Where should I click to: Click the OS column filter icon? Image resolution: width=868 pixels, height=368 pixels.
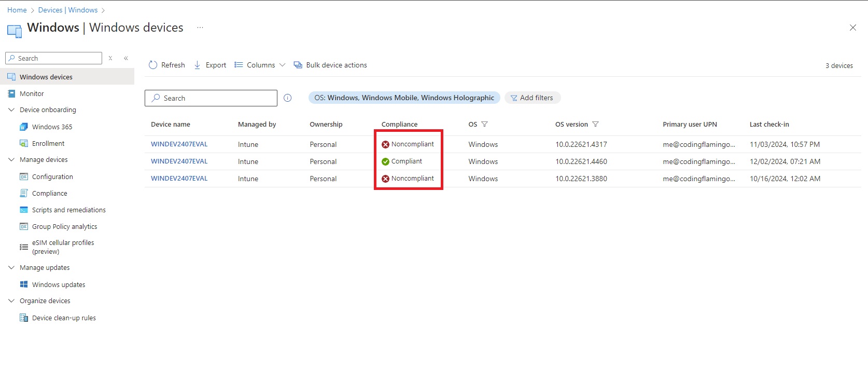pos(485,125)
